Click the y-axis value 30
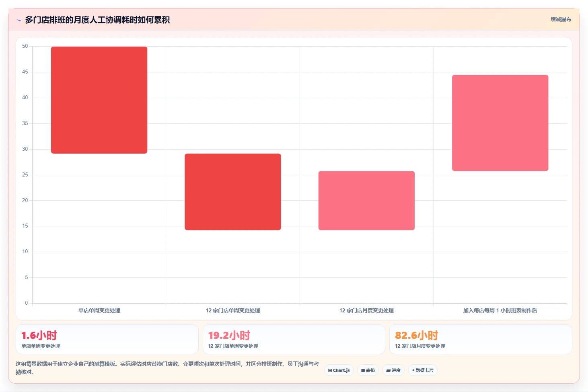 point(25,149)
